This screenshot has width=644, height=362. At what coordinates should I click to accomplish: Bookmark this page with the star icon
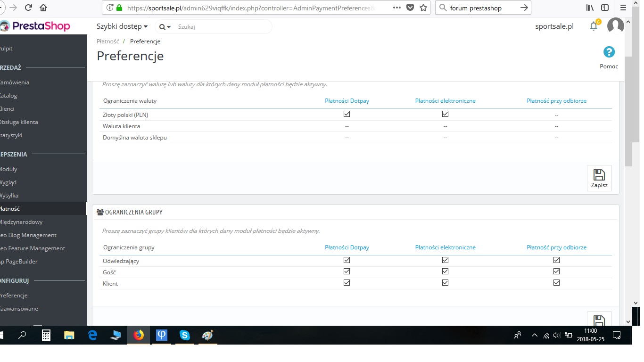pyautogui.click(x=423, y=8)
